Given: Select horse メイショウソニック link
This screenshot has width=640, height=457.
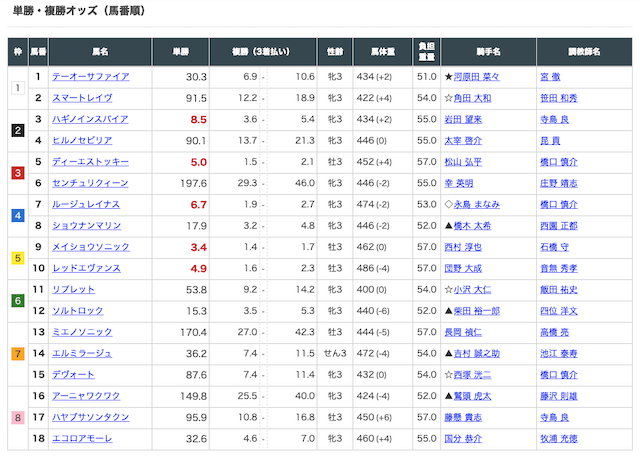Looking at the screenshot, I should (x=92, y=247).
